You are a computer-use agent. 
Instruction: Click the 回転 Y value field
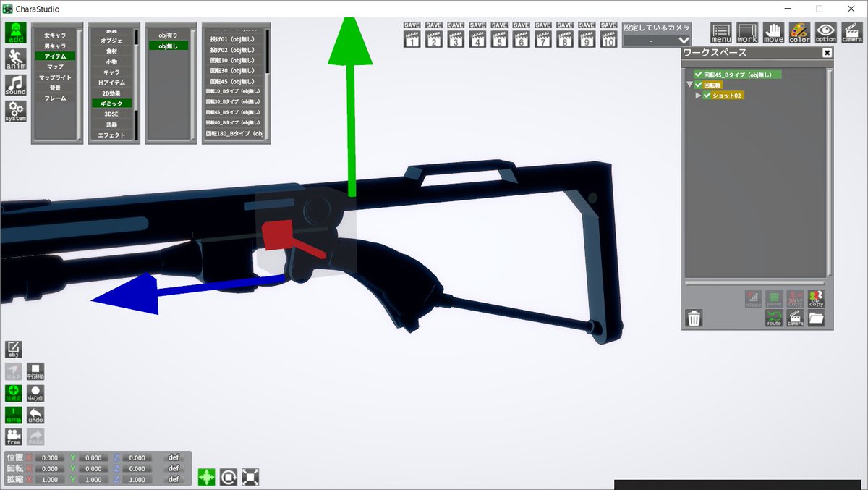coord(93,468)
